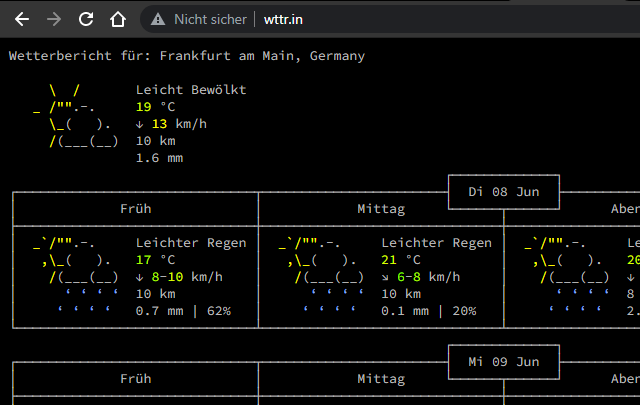640x405 pixels.
Task: Click the browser forward arrow
Action: (x=53, y=19)
